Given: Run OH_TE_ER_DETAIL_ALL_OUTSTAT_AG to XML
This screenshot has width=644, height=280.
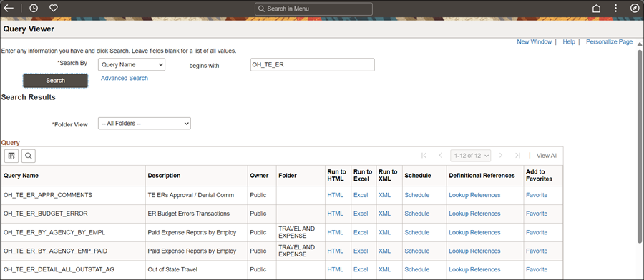Looking at the screenshot, I should coord(384,269).
